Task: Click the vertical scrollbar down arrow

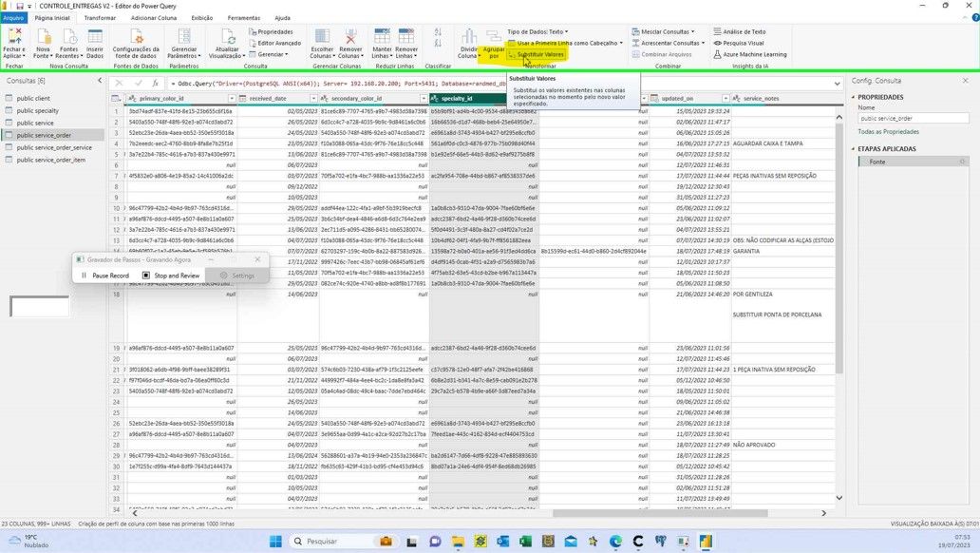Action: (x=839, y=498)
